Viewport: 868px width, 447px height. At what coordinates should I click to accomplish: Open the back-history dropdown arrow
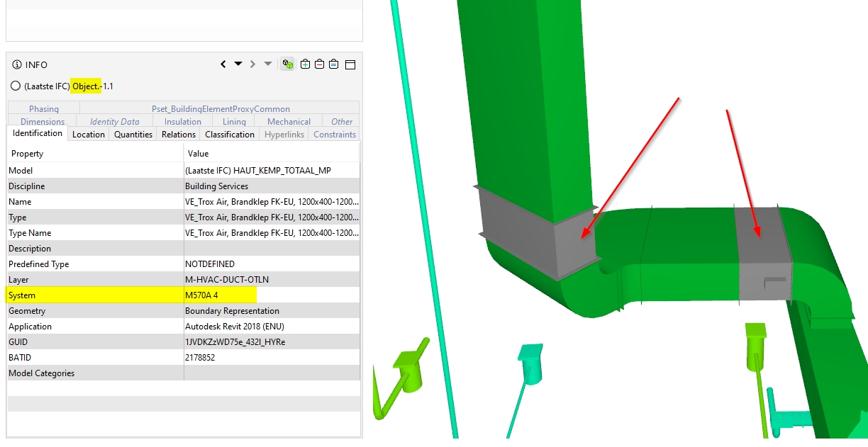click(x=238, y=64)
